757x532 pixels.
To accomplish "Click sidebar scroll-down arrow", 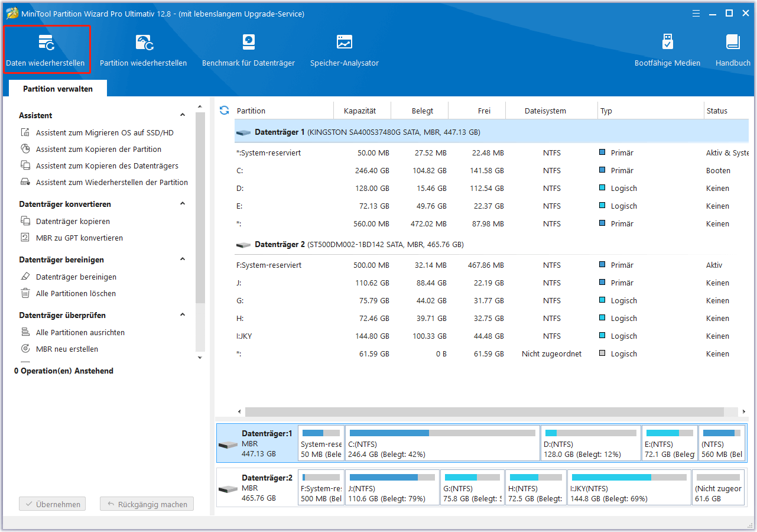I will click(200, 358).
